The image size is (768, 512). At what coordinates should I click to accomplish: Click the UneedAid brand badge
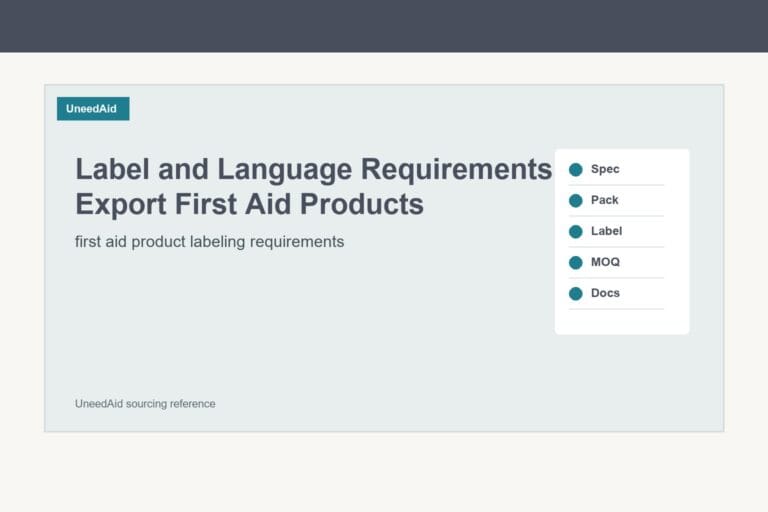coord(93,108)
